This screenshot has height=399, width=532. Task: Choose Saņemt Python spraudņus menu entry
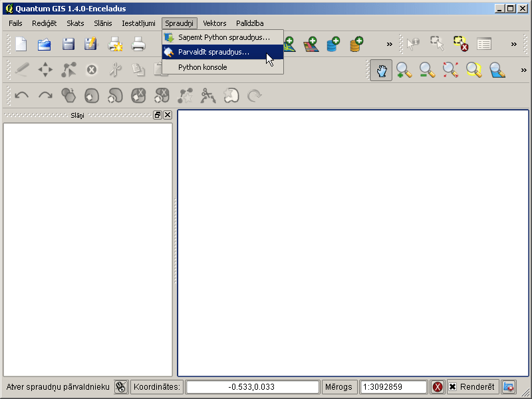point(223,37)
